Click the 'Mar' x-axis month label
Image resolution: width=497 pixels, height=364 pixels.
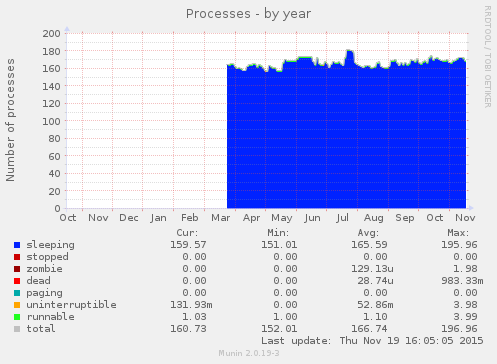(x=221, y=218)
